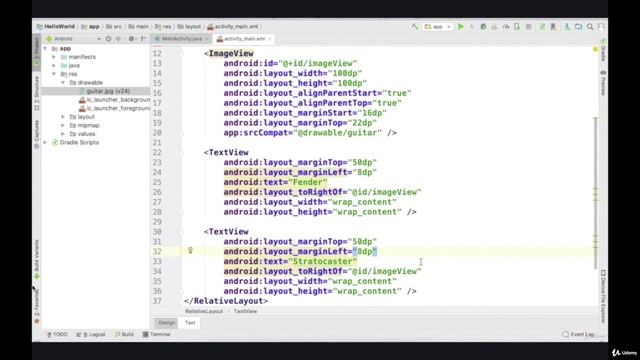This screenshot has height=360, width=640.
Task: Click the editor vertical scrollbar
Action: pyautogui.click(x=596, y=193)
